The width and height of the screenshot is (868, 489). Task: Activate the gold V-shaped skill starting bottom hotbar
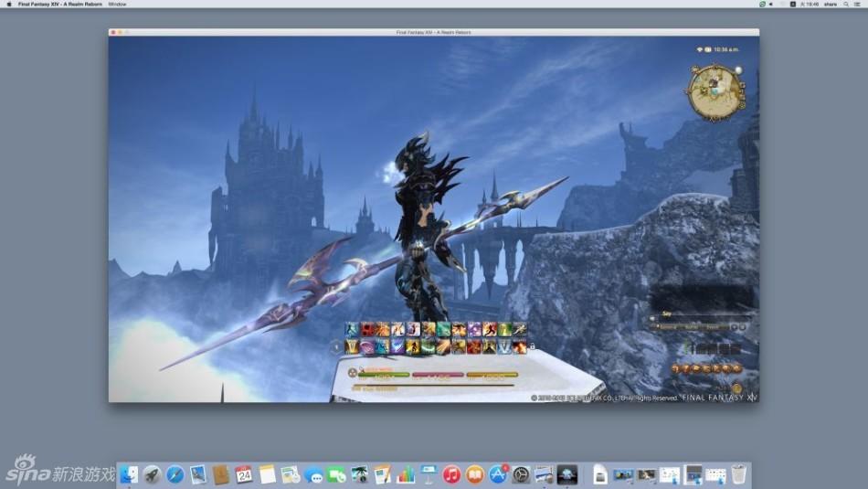pyautogui.click(x=352, y=346)
